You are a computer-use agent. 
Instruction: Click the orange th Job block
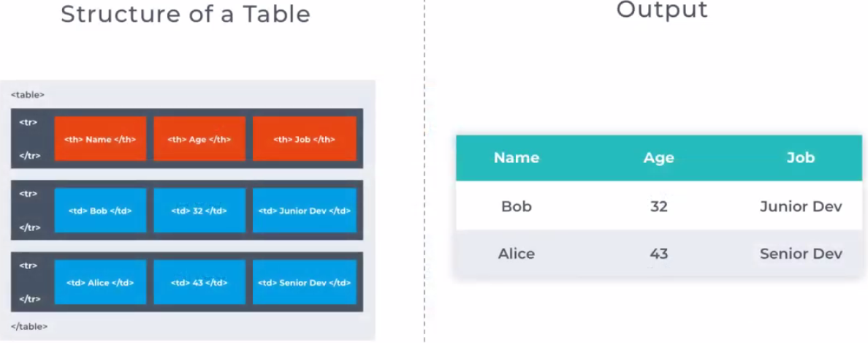coord(304,139)
